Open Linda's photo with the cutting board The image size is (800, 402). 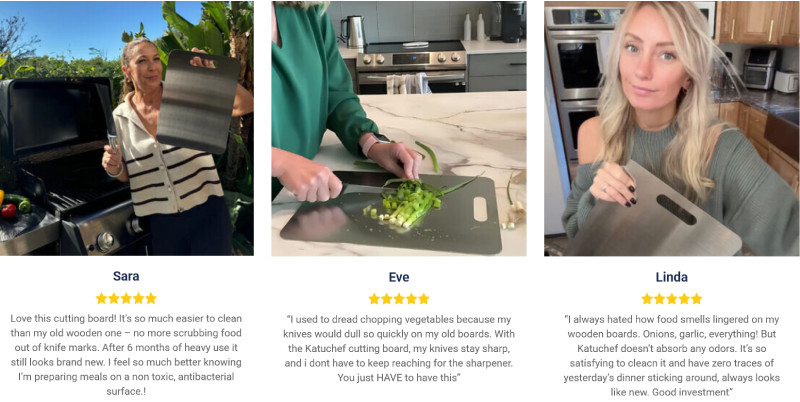tap(671, 128)
